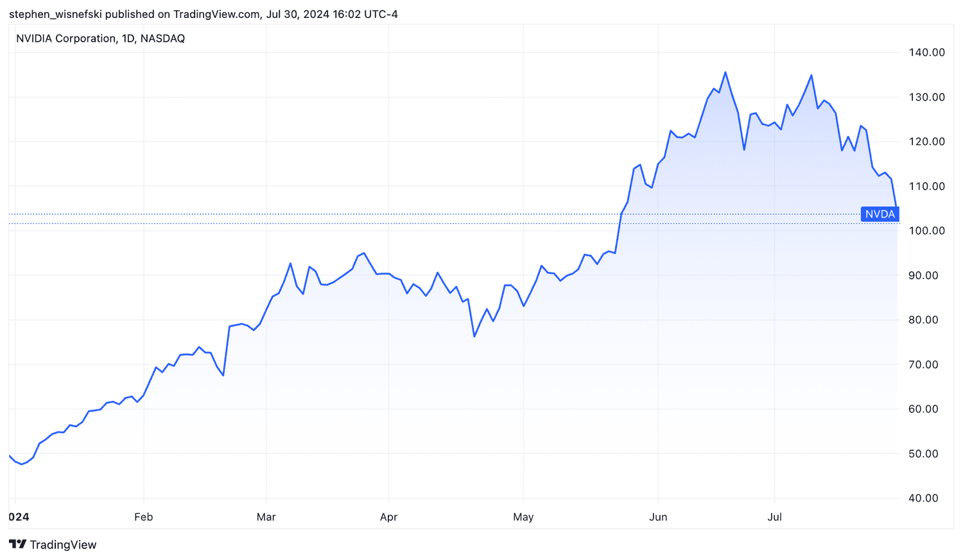Click the 110.00 price axis label

(x=926, y=187)
